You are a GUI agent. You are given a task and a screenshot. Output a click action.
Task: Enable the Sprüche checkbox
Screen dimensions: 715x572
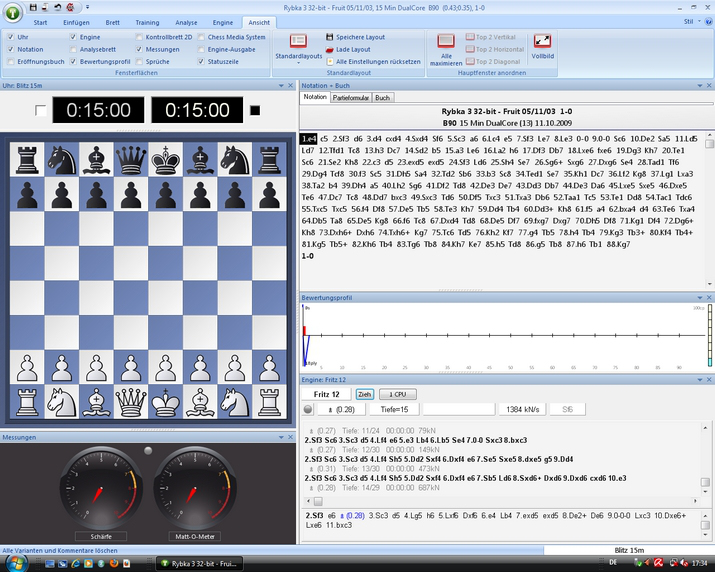pos(139,62)
